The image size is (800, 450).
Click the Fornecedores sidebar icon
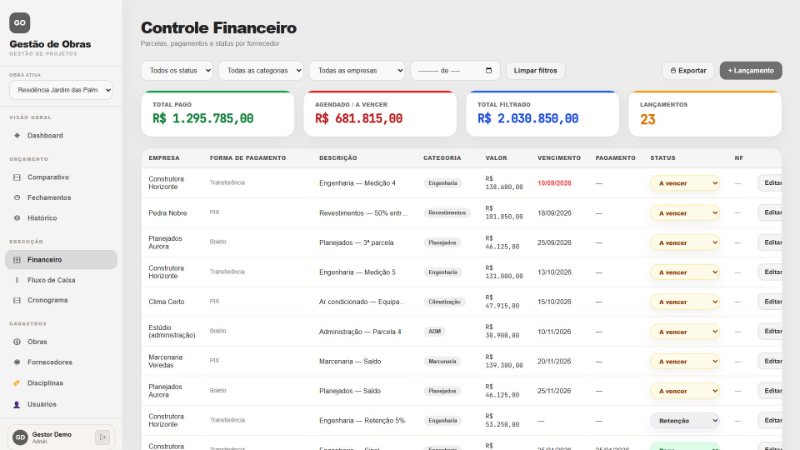click(17, 362)
